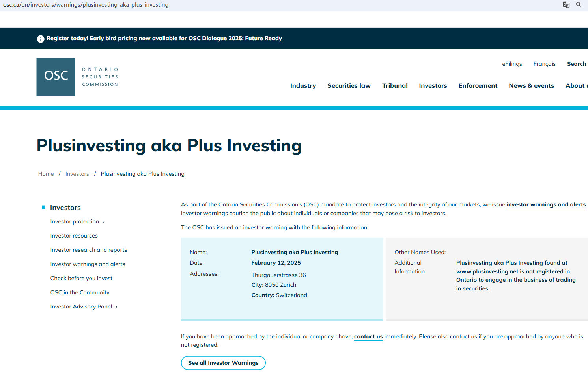Open Investor research and reports link
Image resolution: width=588 pixels, height=379 pixels.
pyautogui.click(x=89, y=250)
